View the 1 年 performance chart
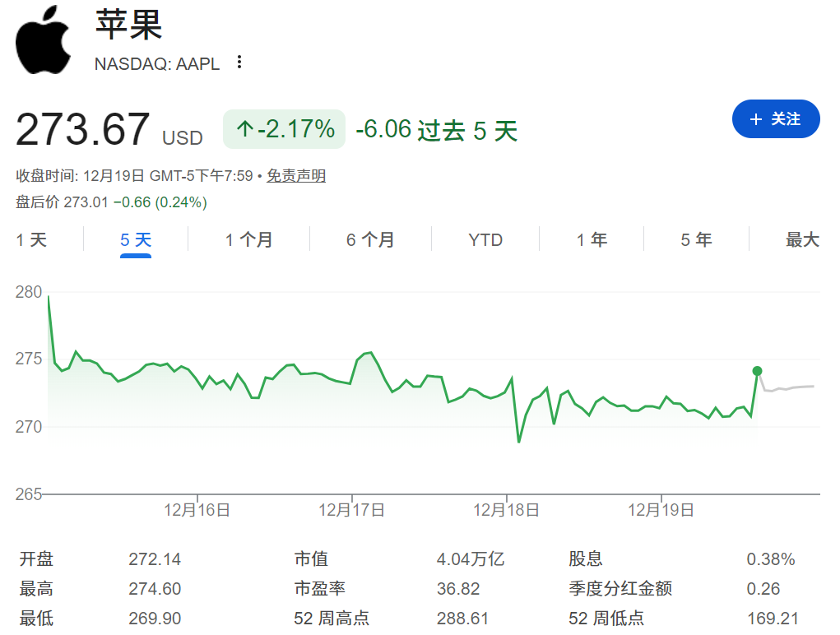The height and width of the screenshot is (635, 840). (x=591, y=239)
